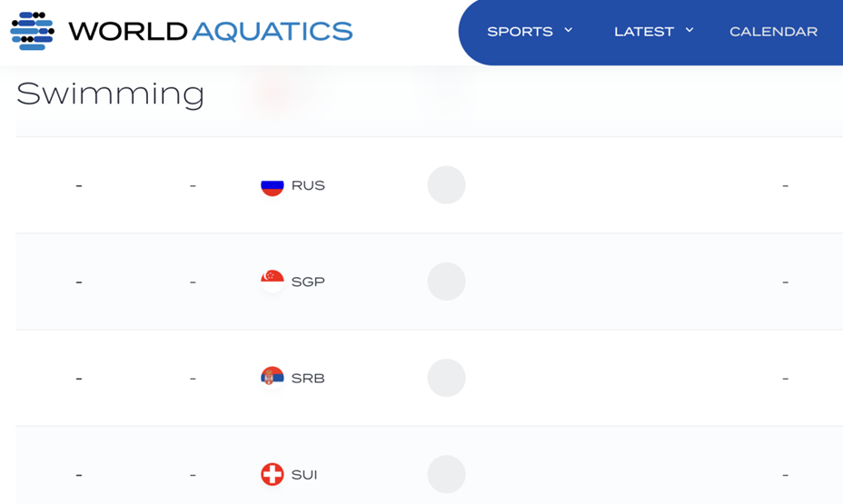843x504 pixels.
Task: Select the grey avatar circle in SUI row
Action: 446,474
